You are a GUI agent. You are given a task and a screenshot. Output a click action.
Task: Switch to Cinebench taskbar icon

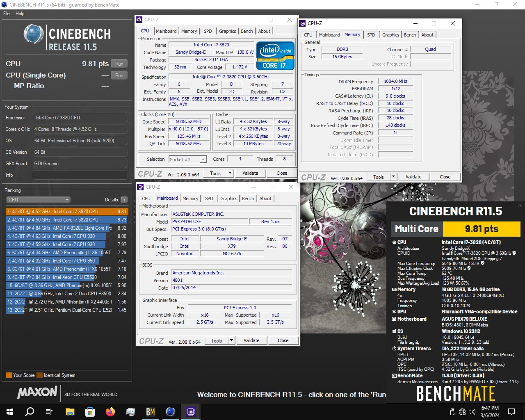click(170, 411)
